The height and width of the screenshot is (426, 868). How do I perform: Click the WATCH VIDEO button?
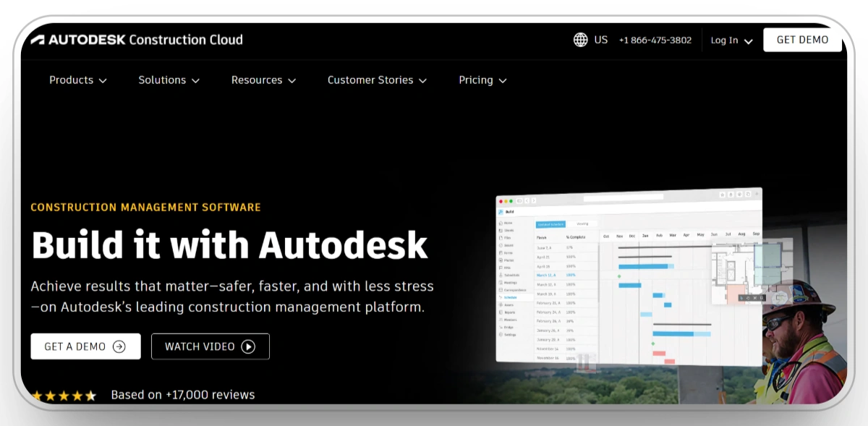tap(210, 346)
